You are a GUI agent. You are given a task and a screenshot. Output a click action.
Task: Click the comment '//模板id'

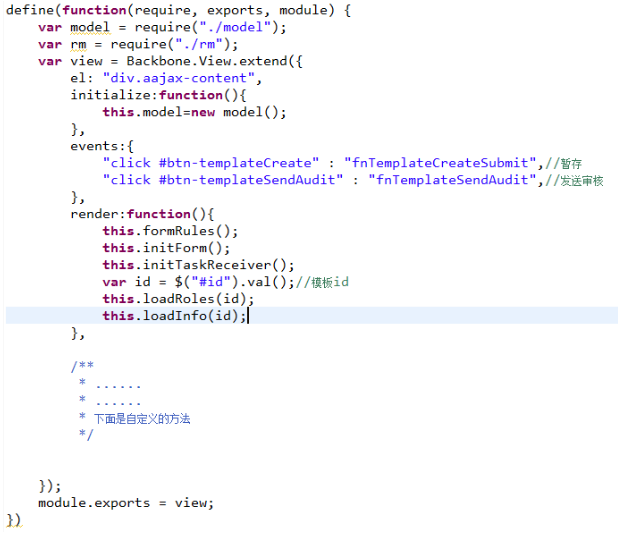pyautogui.click(x=322, y=282)
